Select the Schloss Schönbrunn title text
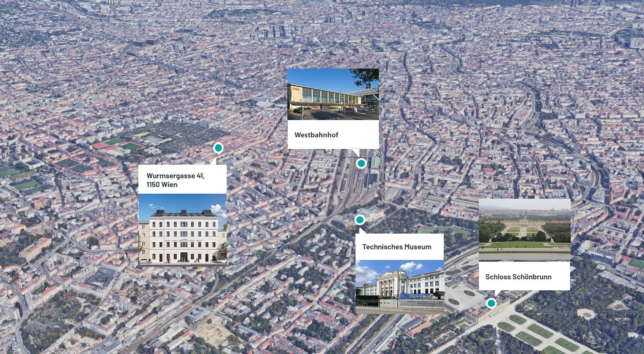This screenshot has width=644, height=354. [x=518, y=277]
